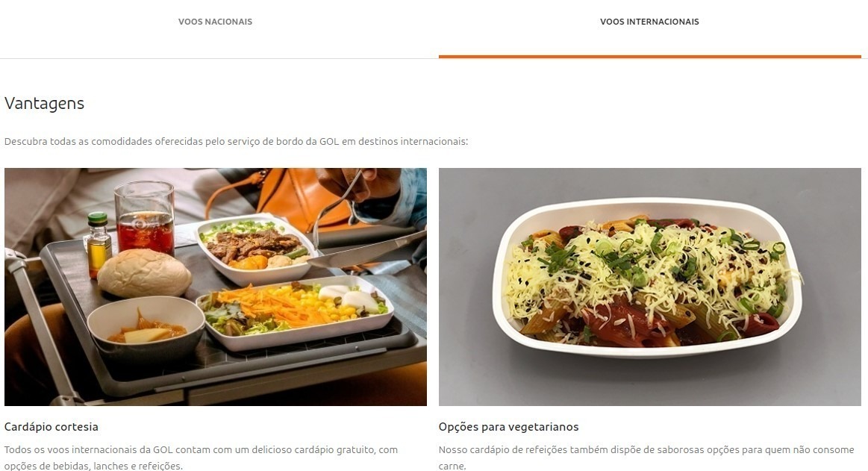Click the dessert bowl on the tray
Screen dimensions: 868x471
pos(146,329)
